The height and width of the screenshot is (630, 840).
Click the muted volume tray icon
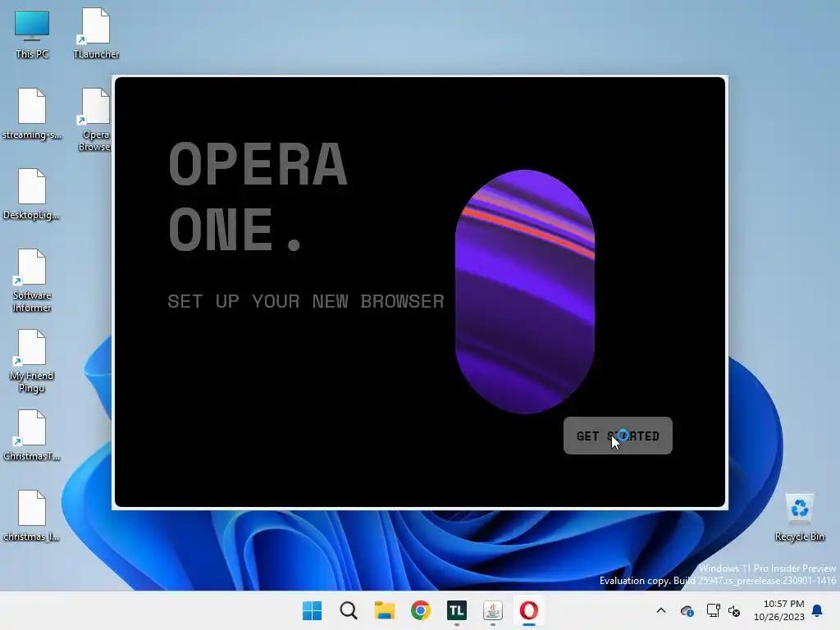734,610
